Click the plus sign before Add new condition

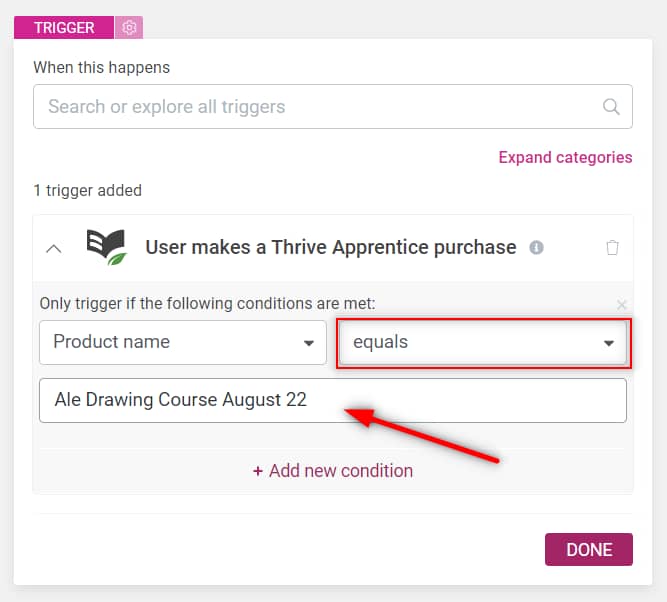pos(257,470)
